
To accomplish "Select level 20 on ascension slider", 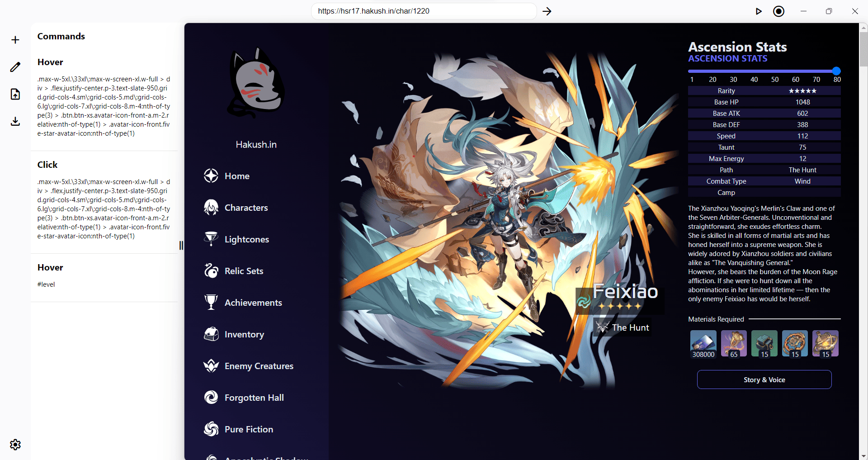I will (x=712, y=80).
